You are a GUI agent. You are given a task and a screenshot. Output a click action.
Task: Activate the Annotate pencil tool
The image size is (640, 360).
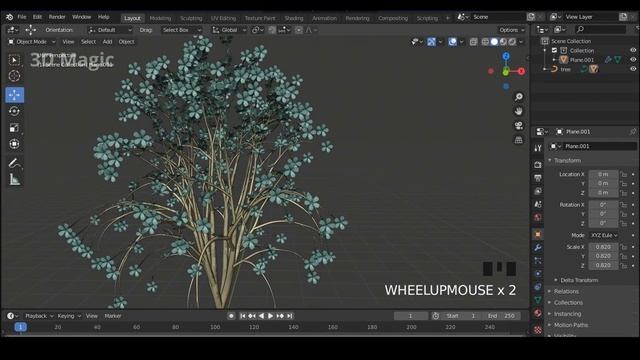[x=14, y=163]
